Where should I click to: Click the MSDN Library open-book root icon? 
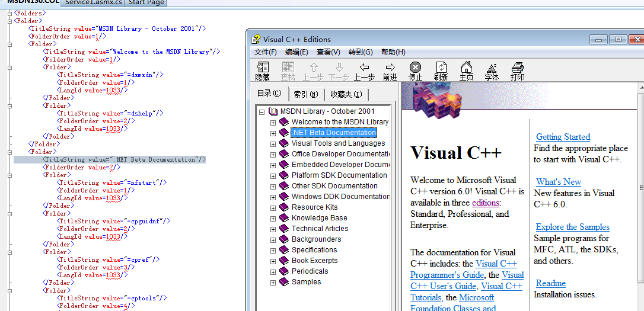coord(273,111)
